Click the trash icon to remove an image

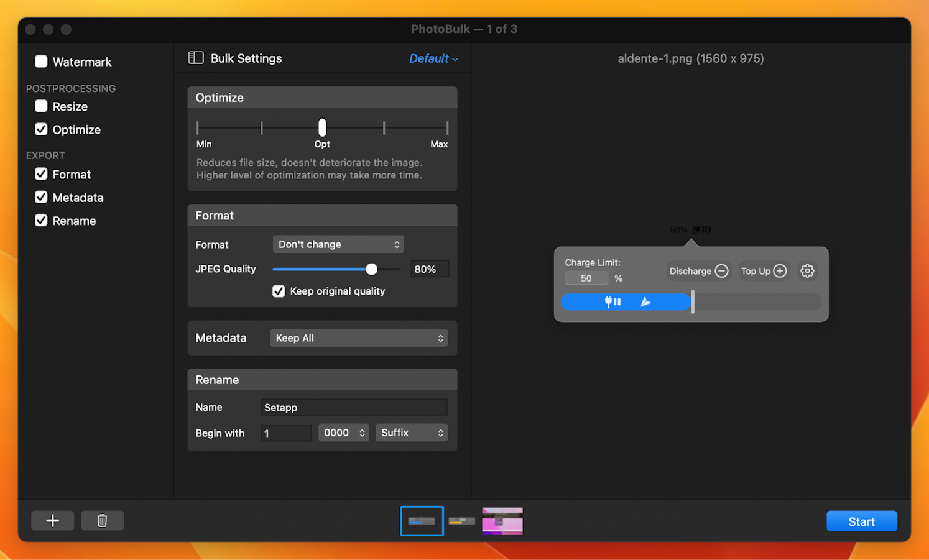[x=102, y=520]
